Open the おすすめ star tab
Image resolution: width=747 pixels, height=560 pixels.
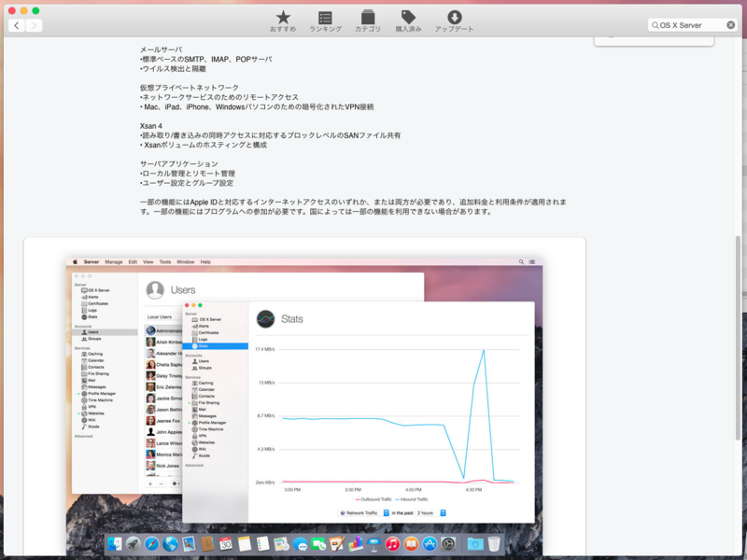(x=283, y=21)
